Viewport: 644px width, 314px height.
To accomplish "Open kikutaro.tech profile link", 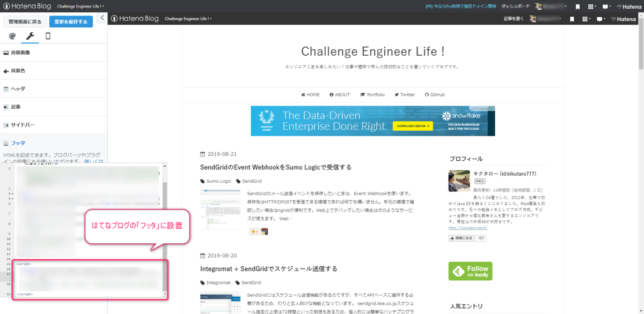I will point(468,228).
